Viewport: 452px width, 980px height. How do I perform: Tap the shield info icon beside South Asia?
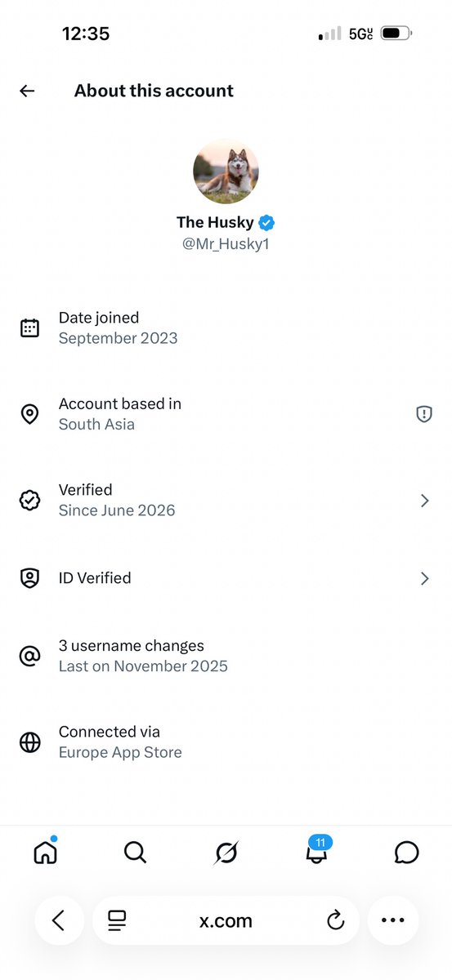click(x=423, y=414)
